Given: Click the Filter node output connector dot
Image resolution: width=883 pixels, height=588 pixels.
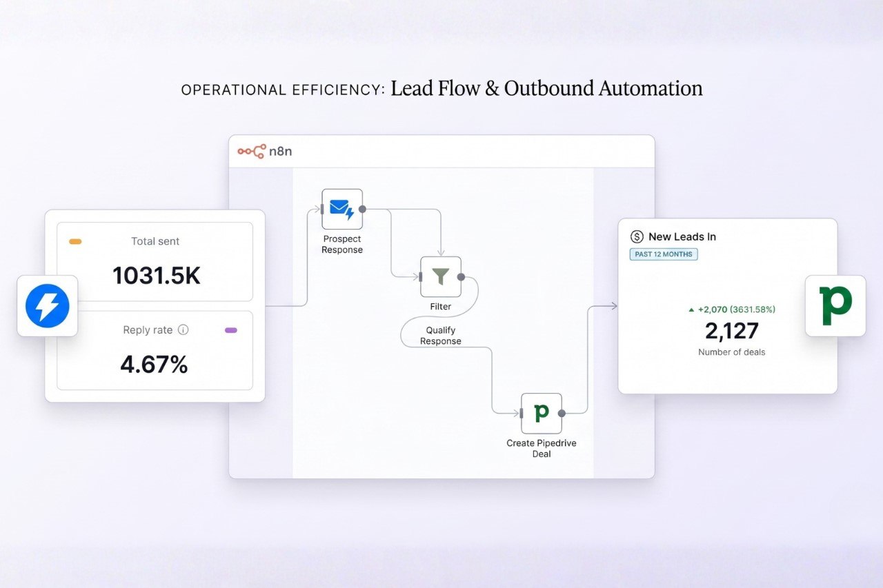Looking at the screenshot, I should pos(461,277).
